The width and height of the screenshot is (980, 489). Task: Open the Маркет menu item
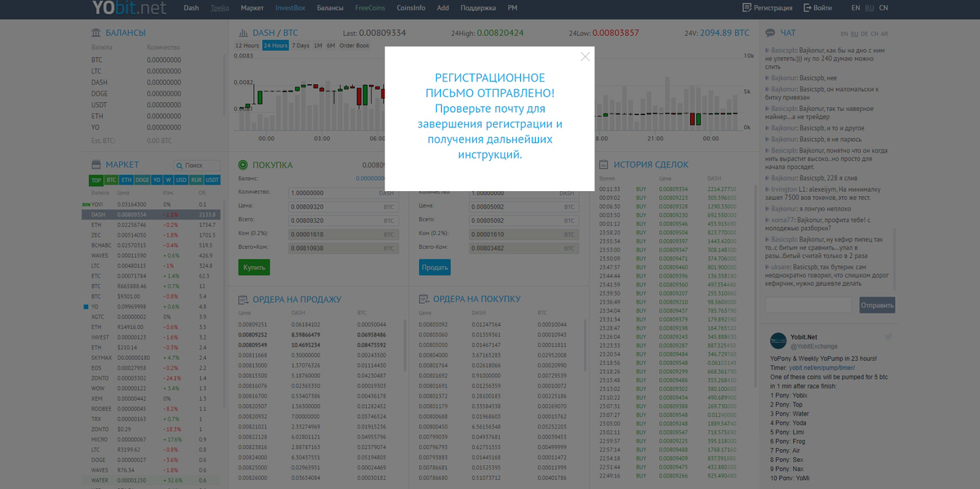(x=252, y=8)
